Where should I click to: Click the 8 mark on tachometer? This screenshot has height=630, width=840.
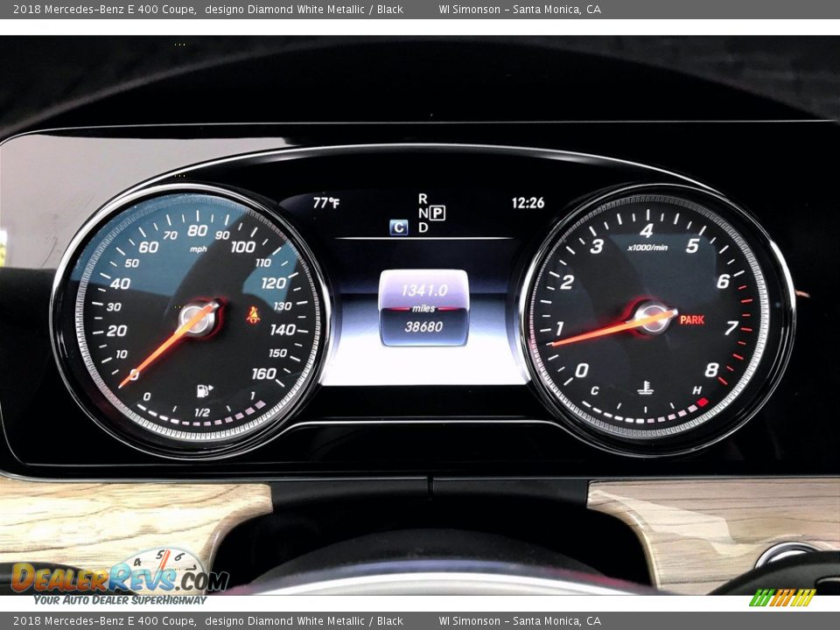711,369
